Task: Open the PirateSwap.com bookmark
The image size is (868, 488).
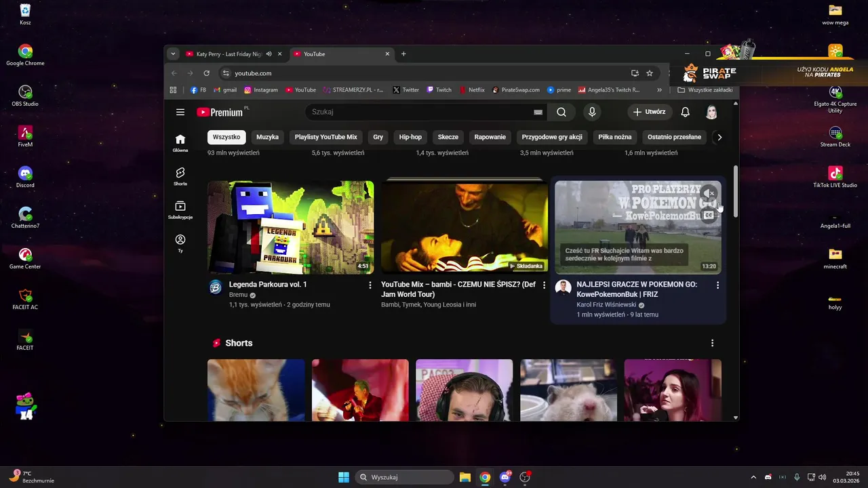Action: click(x=516, y=89)
